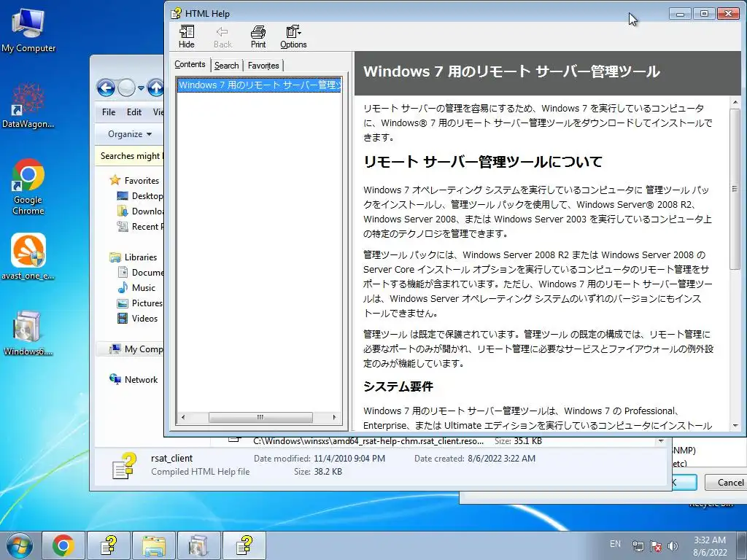This screenshot has width=747, height=560.
Task: Open My Computer desktop icon
Action: pos(28,31)
